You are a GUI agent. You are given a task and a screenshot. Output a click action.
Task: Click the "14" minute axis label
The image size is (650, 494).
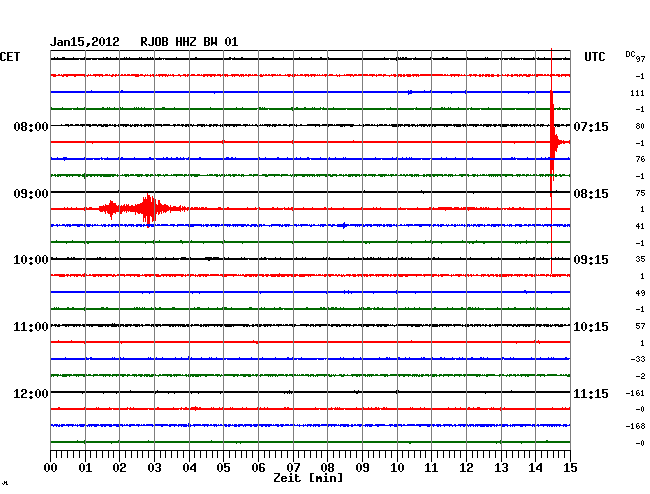click(535, 468)
